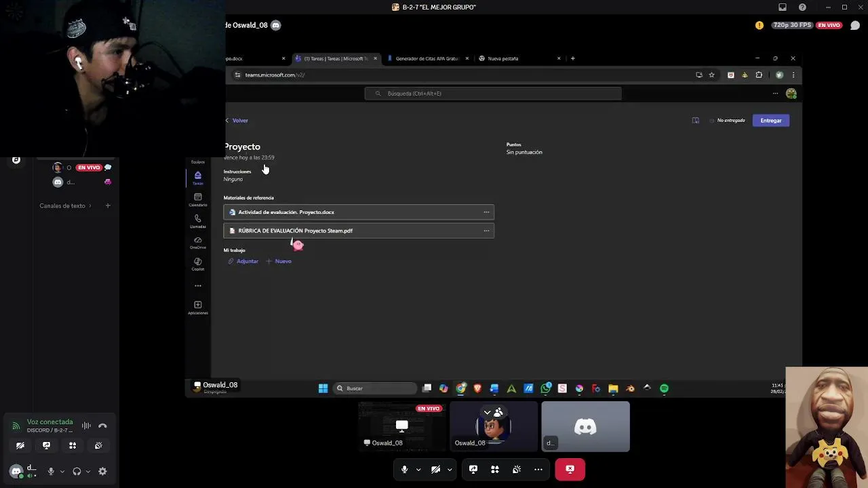The height and width of the screenshot is (488, 868).
Task: Expand microphone options in call controls
Action: coord(418,469)
